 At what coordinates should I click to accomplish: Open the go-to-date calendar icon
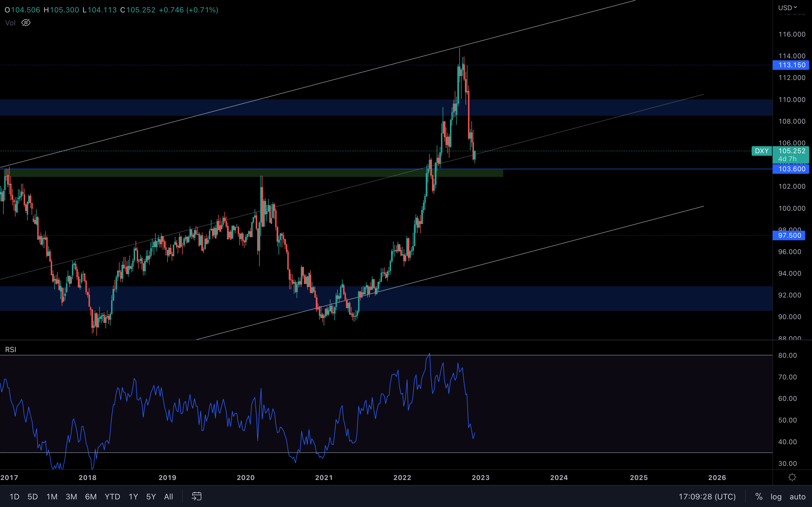[197, 496]
